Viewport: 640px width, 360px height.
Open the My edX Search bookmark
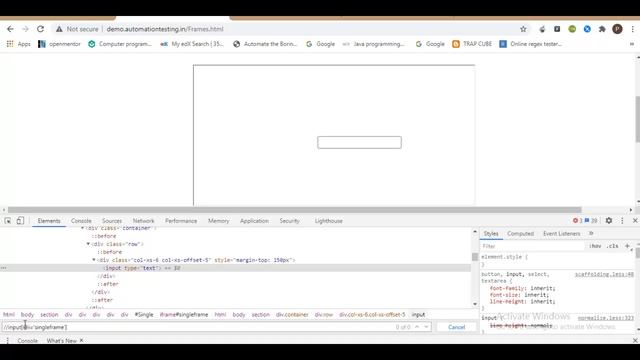192,44
